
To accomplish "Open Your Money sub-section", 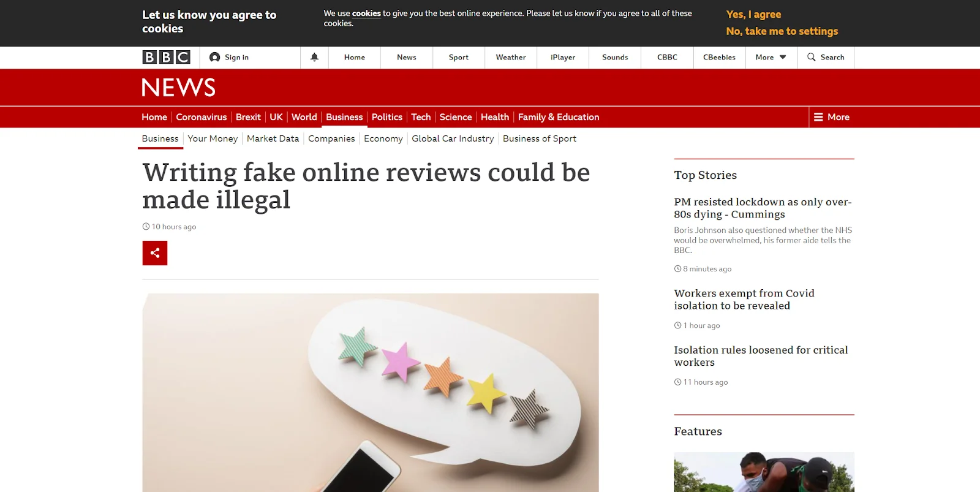I will [x=213, y=138].
